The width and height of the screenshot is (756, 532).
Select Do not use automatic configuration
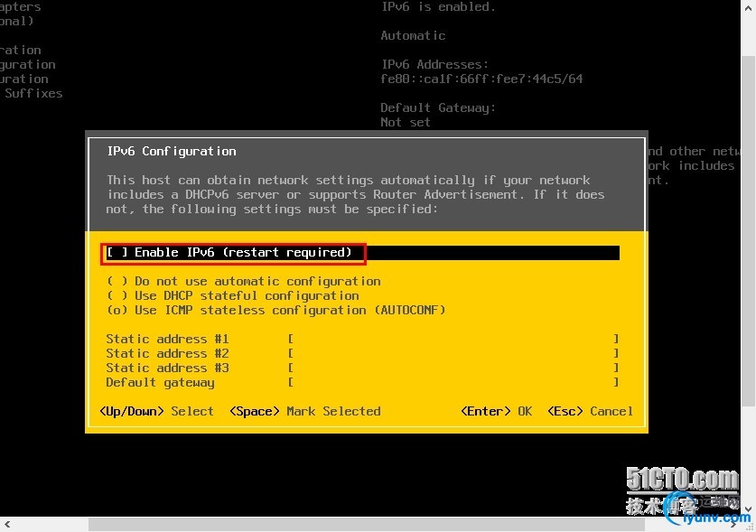pyautogui.click(x=244, y=281)
